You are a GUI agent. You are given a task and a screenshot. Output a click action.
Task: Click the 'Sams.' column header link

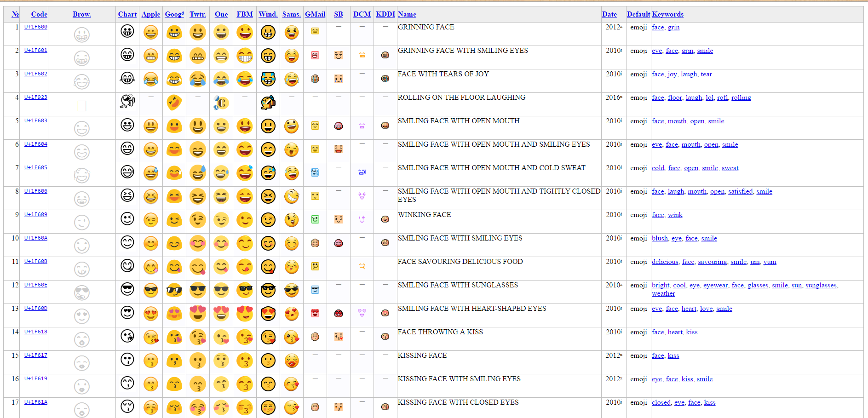pos(291,14)
